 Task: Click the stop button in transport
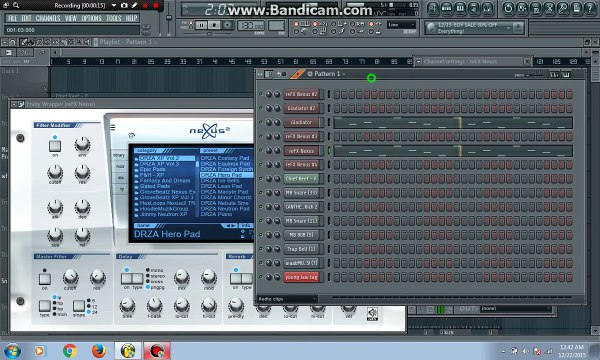pyautogui.click(x=215, y=26)
